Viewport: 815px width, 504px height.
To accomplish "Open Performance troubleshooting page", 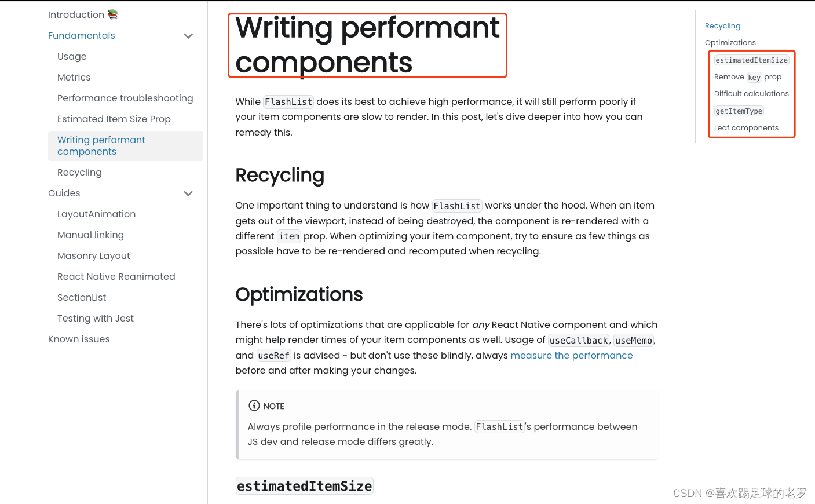I will click(125, 98).
